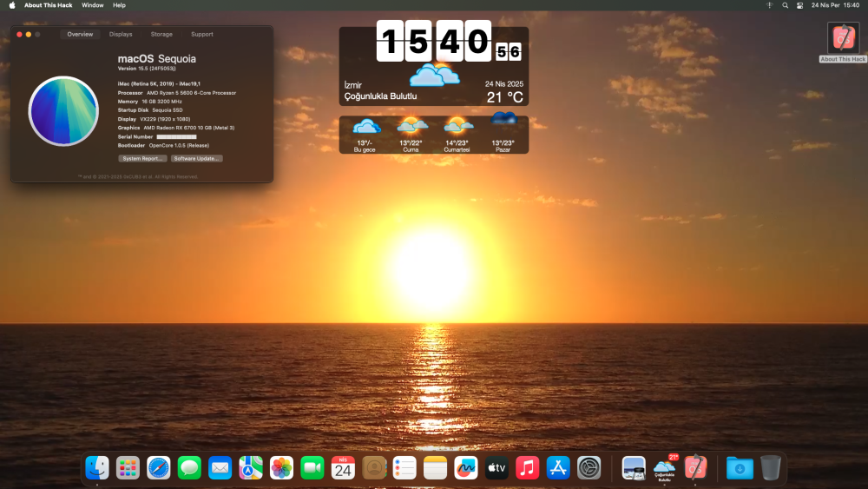
Task: Open the Photos app in dock
Action: pyautogui.click(x=281, y=468)
